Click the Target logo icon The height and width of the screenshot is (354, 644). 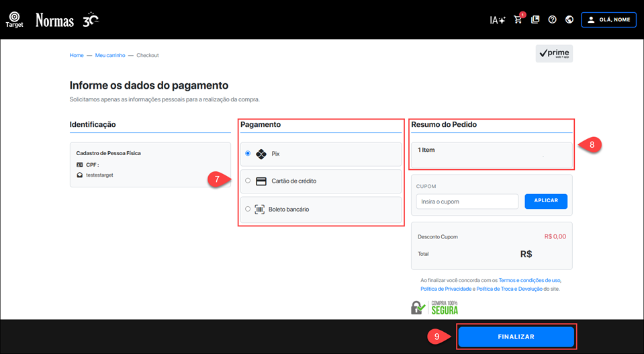click(14, 19)
